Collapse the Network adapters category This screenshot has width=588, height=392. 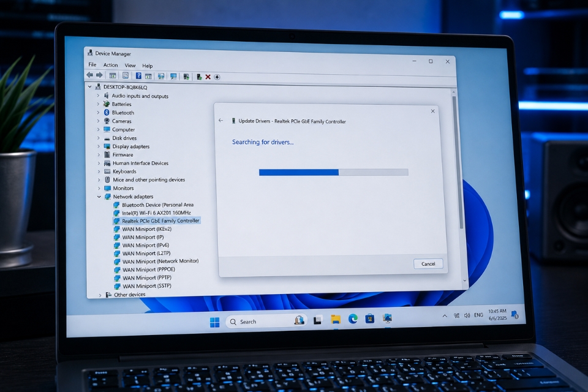[99, 197]
